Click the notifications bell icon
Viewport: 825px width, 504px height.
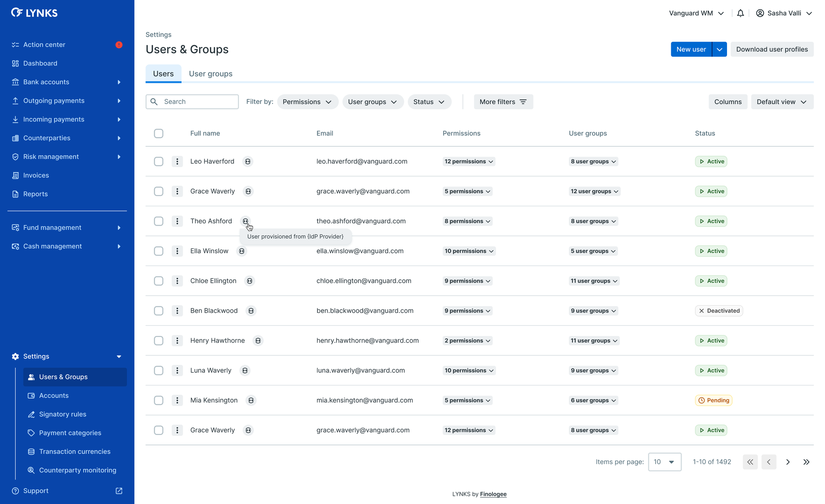pyautogui.click(x=740, y=13)
